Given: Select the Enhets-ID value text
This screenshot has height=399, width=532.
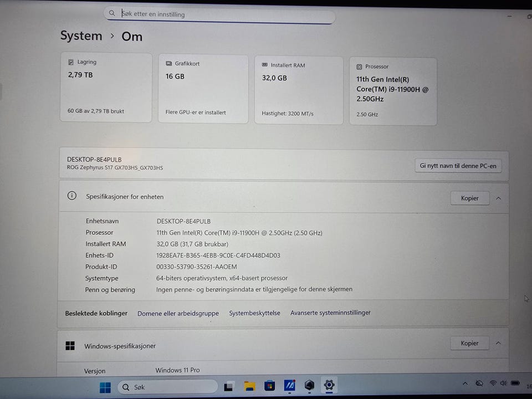Looking at the screenshot, I should [218, 255].
